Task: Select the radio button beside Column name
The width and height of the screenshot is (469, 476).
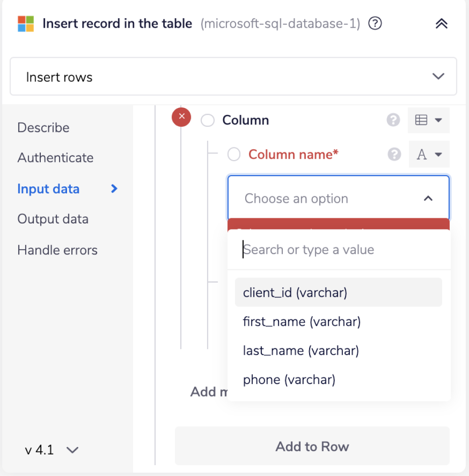Action: 234,154
